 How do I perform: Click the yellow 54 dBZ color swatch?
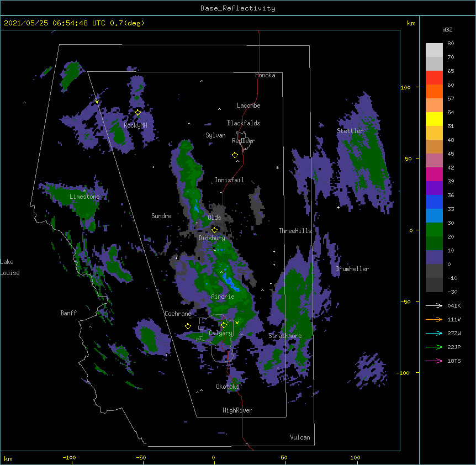click(x=434, y=119)
